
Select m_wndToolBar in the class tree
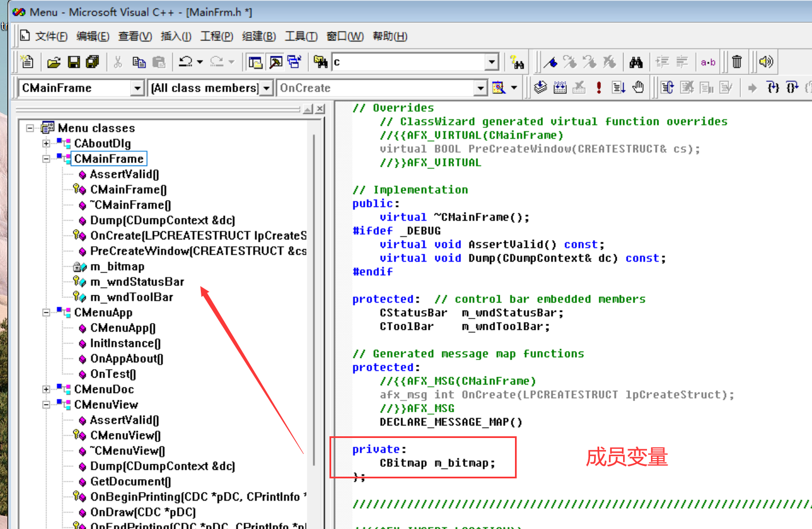131,297
